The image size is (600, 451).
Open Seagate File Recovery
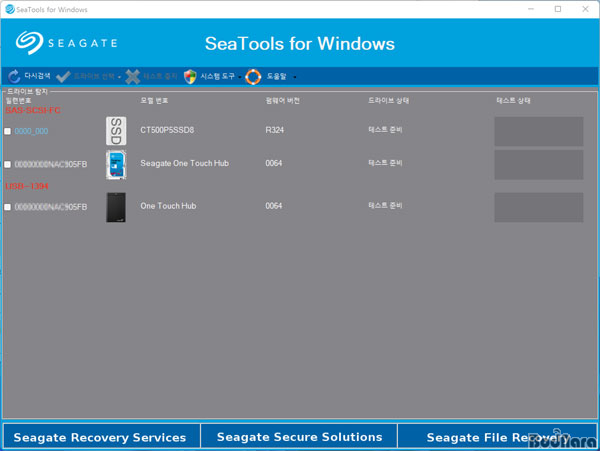click(497, 437)
